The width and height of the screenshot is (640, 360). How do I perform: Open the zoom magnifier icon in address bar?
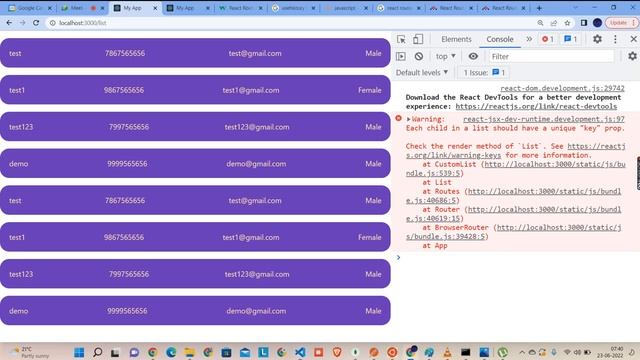(540, 23)
